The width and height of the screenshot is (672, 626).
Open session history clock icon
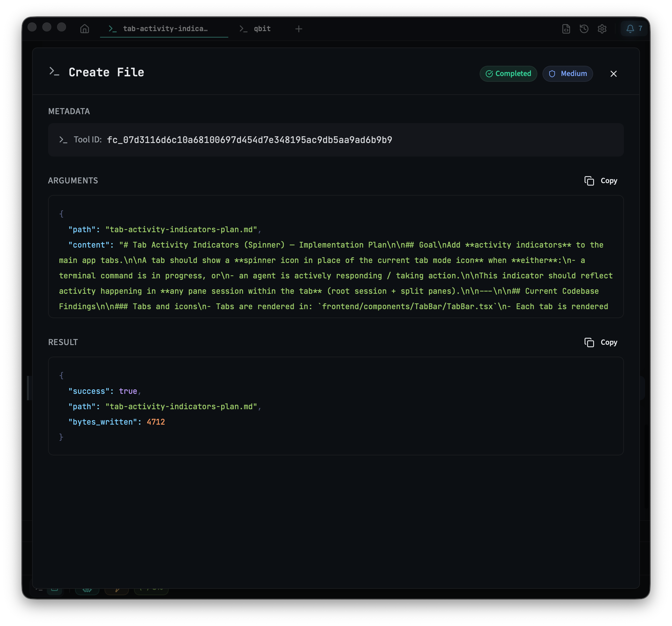[584, 29]
